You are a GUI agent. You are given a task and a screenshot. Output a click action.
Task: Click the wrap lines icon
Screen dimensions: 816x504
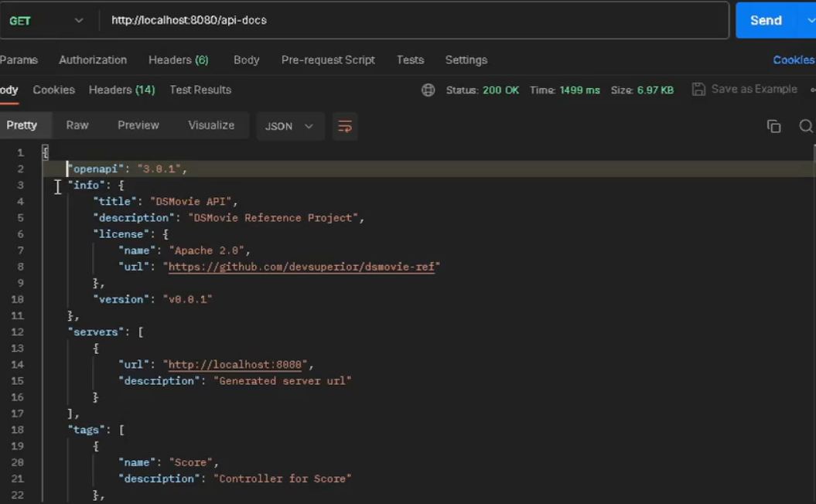pyautogui.click(x=345, y=126)
